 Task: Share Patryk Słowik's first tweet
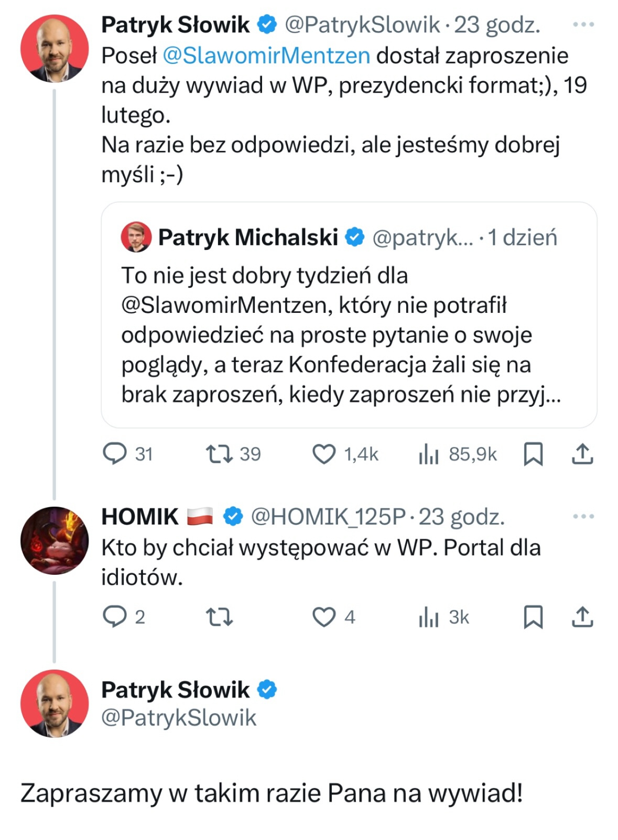(582, 454)
